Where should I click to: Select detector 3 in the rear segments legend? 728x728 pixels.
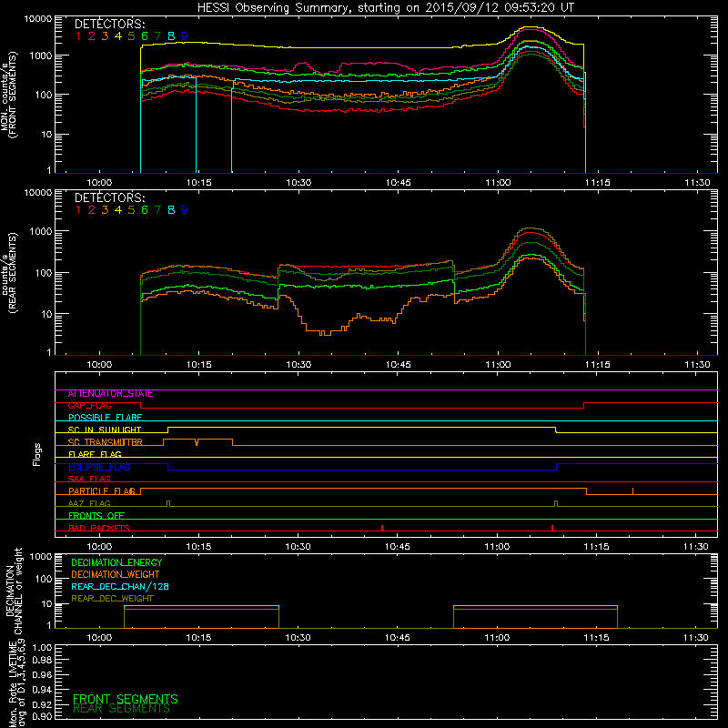coord(105,210)
